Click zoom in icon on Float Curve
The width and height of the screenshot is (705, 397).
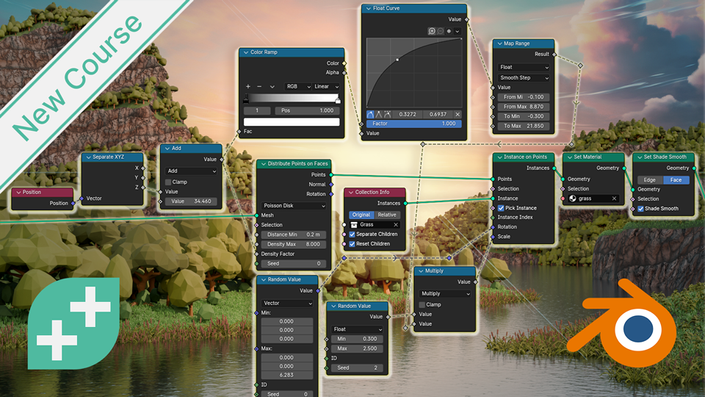coord(432,31)
